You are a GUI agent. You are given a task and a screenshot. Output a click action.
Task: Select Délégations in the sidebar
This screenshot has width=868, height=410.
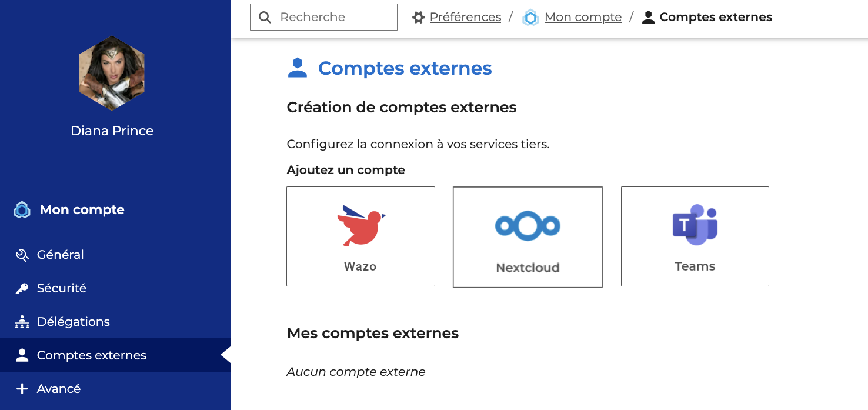tap(74, 322)
